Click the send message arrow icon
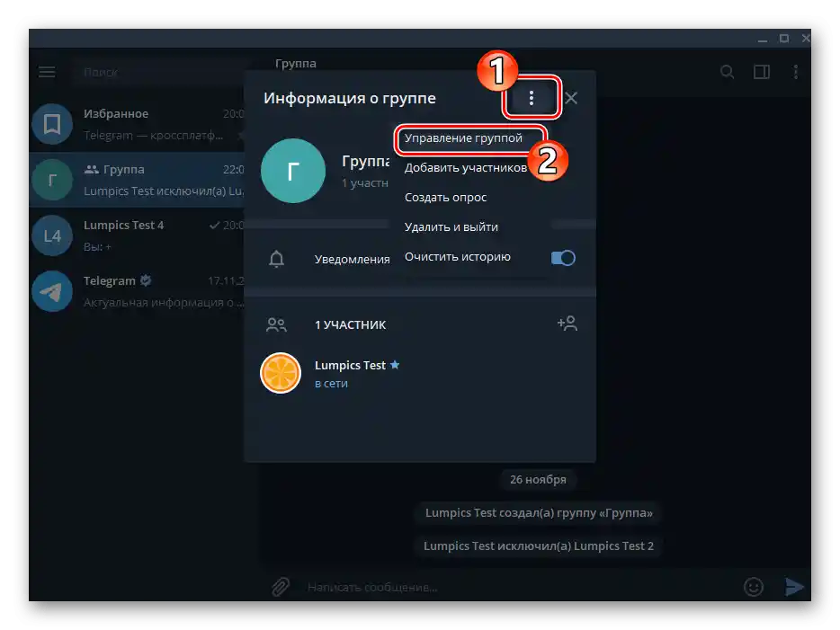This screenshot has width=840, height=630. (x=795, y=586)
